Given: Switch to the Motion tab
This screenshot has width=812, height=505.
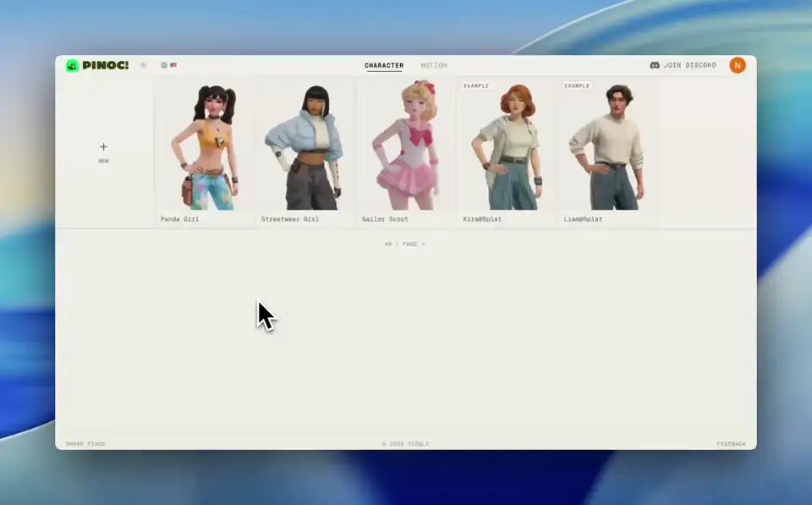Looking at the screenshot, I should click(434, 65).
